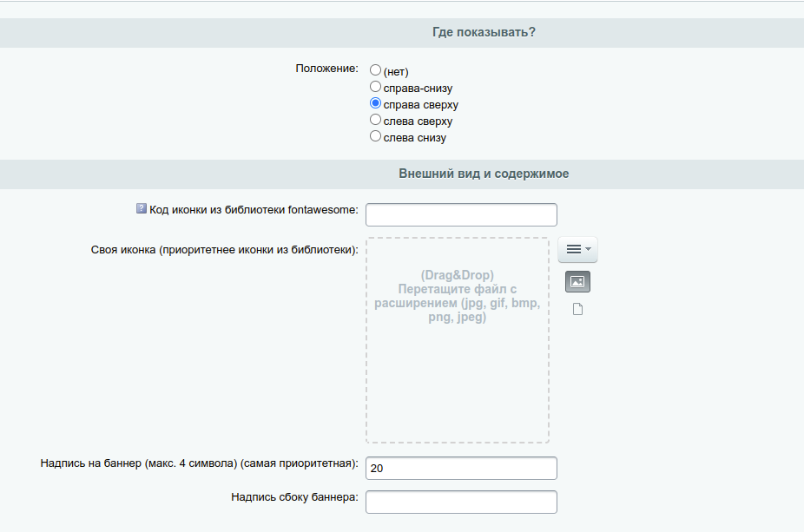804x532 pixels.
Task: Focus the fontawesome icon code field
Action: click(462, 214)
